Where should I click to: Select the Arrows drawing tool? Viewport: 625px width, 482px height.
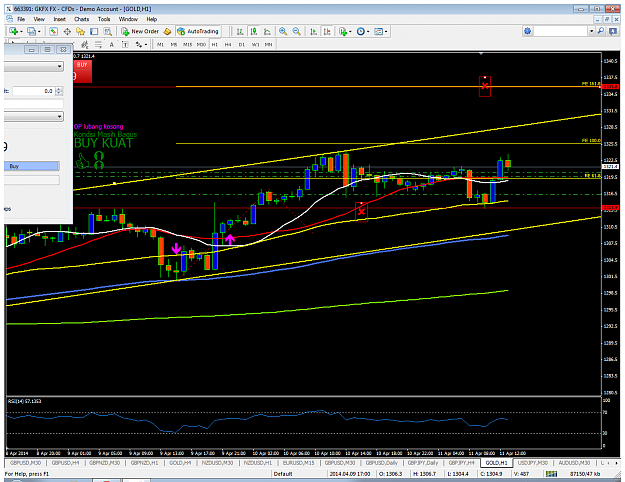pyautogui.click(x=139, y=45)
